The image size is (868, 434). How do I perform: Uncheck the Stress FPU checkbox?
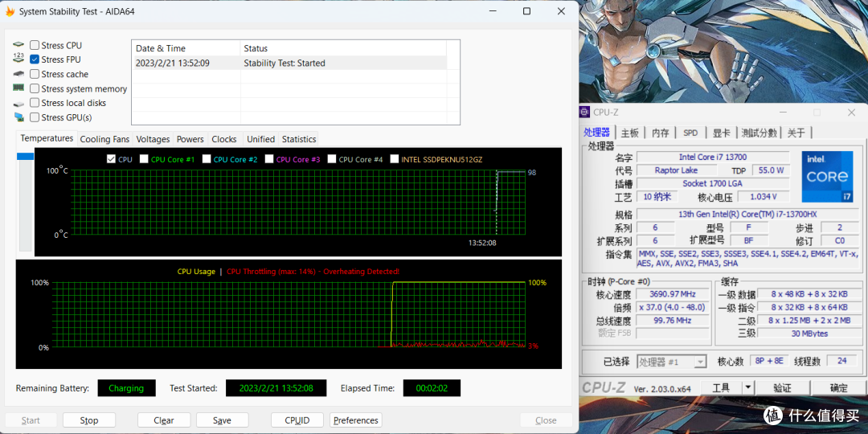point(35,59)
